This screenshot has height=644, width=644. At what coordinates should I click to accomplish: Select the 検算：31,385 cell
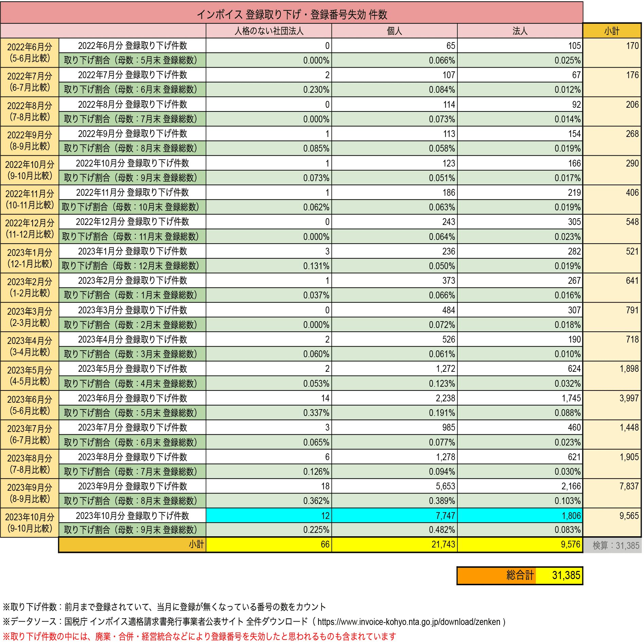pos(613,545)
